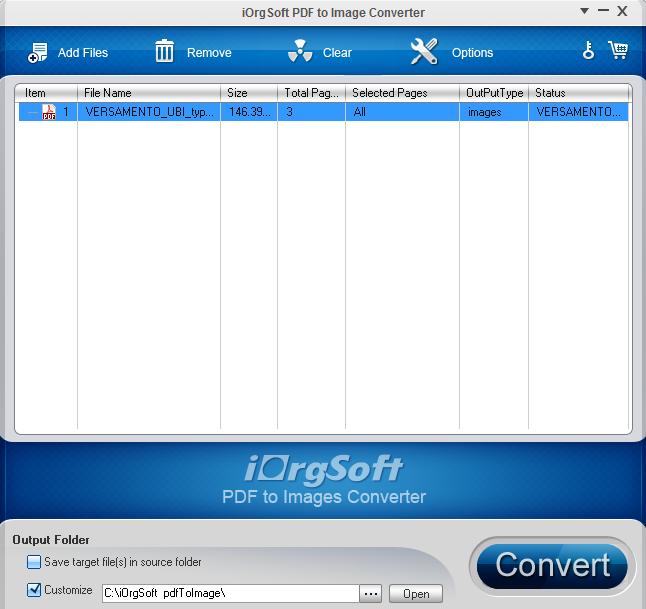Enable Save target file(s) in source folder
Viewport: 646px width, 609px height.
[x=34, y=562]
